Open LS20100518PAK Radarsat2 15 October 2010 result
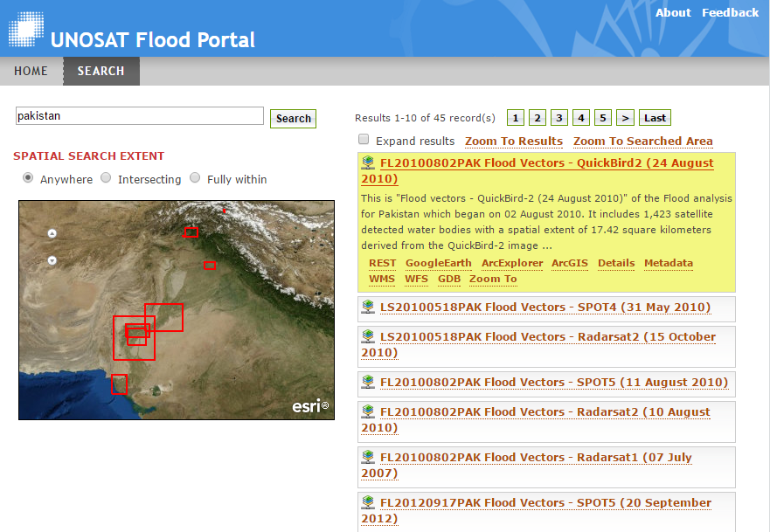The image size is (770, 532). click(x=538, y=344)
